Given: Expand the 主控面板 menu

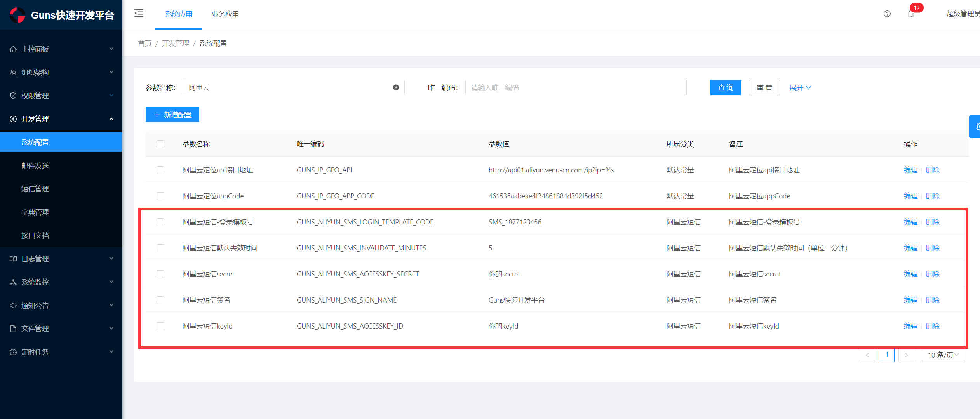Looking at the screenshot, I should click(61, 49).
